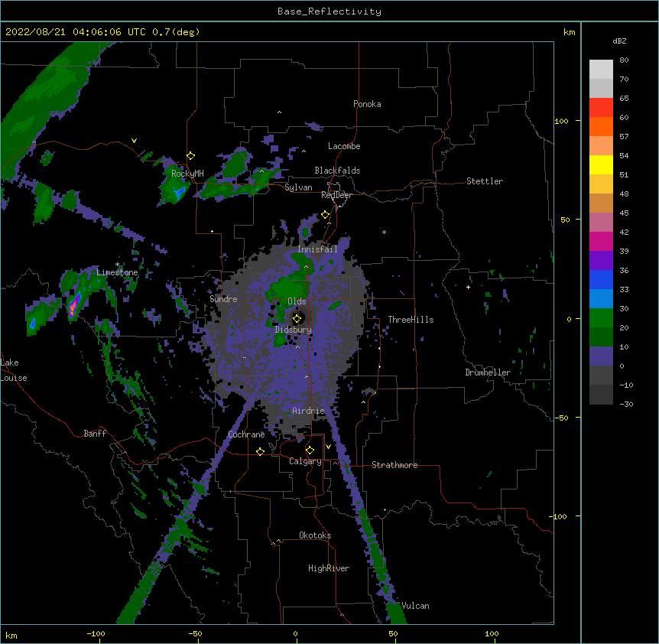Click the -50 tick label on right axis
Image resolution: width=659 pixels, height=644 pixels.
(x=561, y=418)
